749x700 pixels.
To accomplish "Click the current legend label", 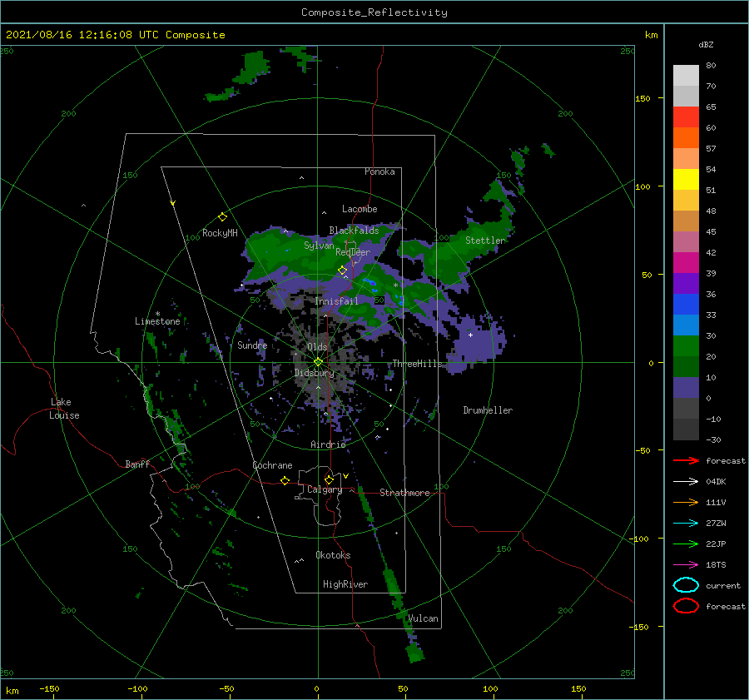I will pyautogui.click(x=723, y=585).
